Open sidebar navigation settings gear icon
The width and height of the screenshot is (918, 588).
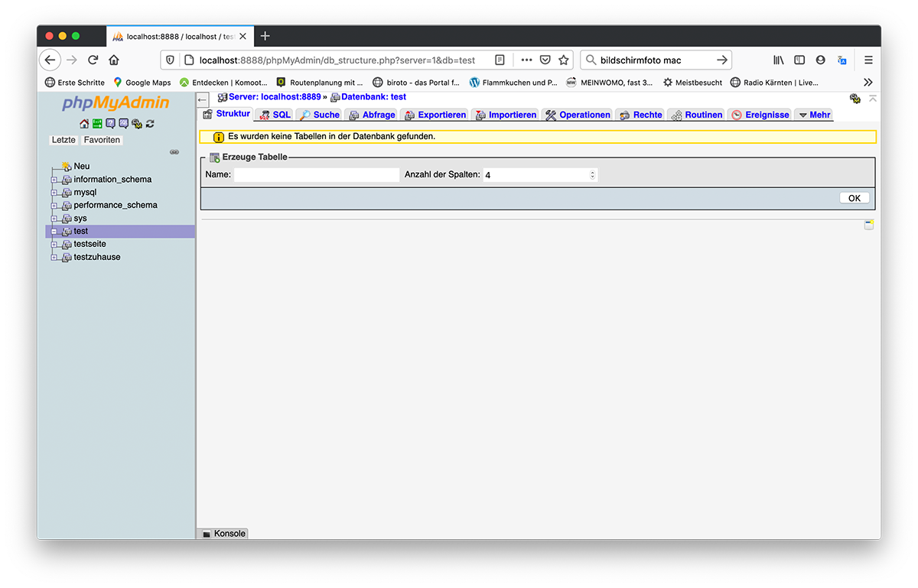[136, 124]
